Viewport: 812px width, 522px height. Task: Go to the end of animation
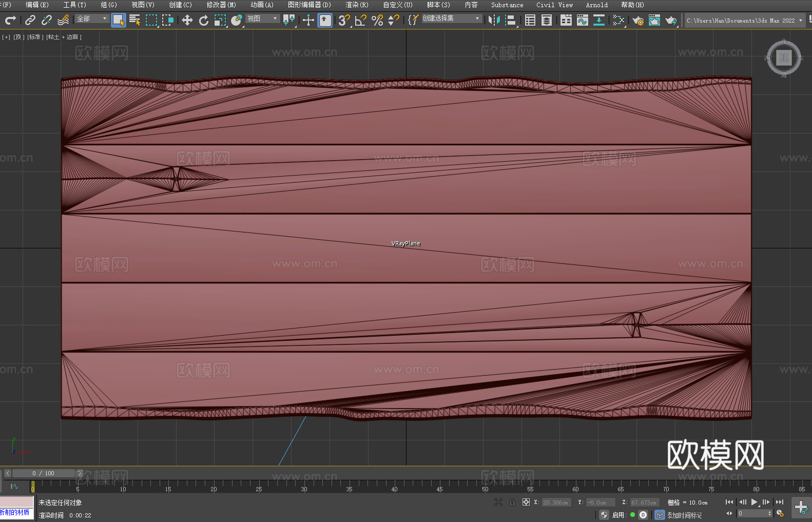click(780, 502)
